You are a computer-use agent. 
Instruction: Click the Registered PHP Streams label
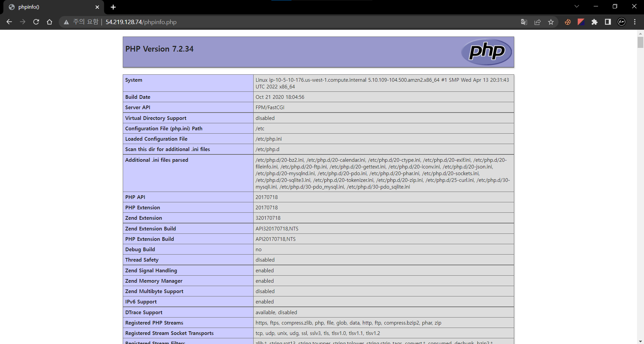tap(154, 323)
